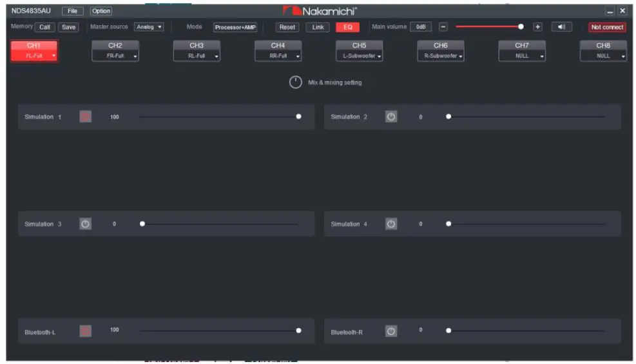Click the Mix & mixing setting label
The image size is (636, 364).
point(335,82)
